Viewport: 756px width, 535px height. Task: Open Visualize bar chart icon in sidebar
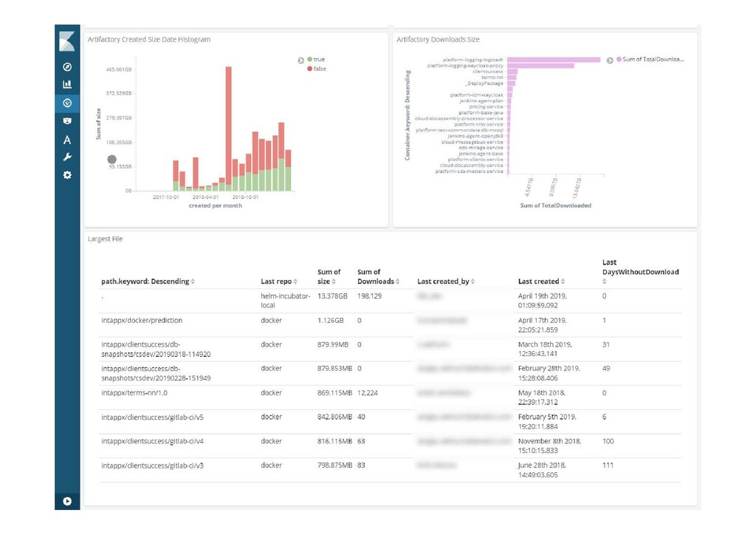click(x=67, y=84)
